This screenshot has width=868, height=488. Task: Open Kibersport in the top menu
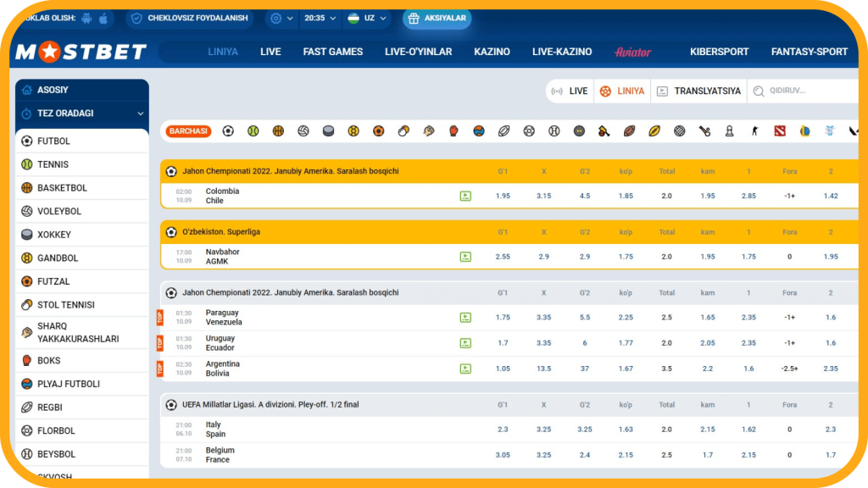[719, 52]
